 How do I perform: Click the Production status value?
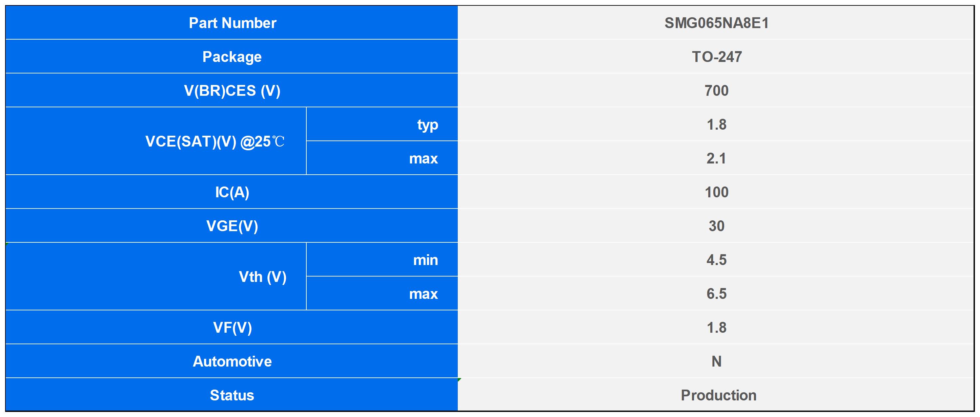point(718,395)
